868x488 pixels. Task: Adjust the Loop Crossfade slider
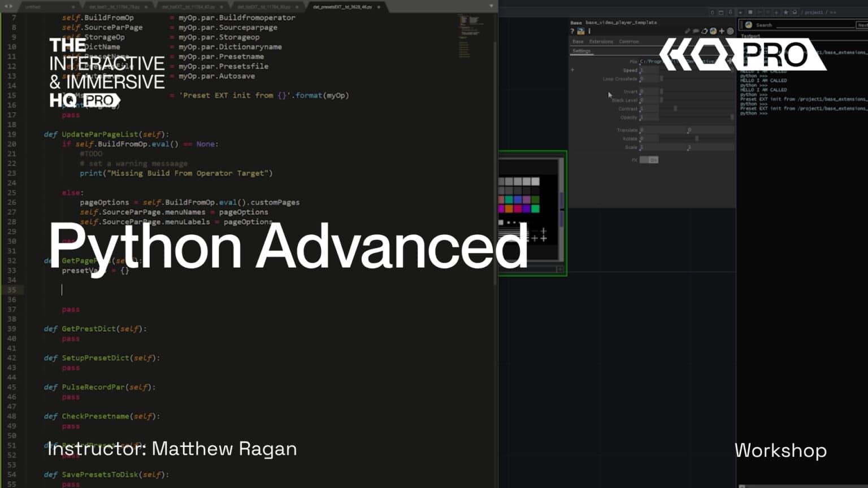click(x=697, y=79)
